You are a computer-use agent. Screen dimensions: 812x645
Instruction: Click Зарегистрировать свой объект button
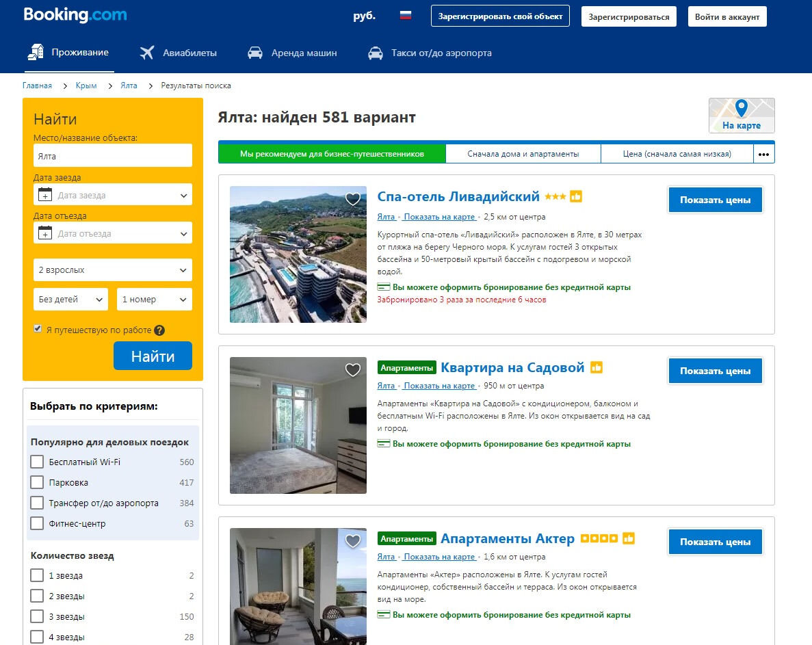[500, 16]
